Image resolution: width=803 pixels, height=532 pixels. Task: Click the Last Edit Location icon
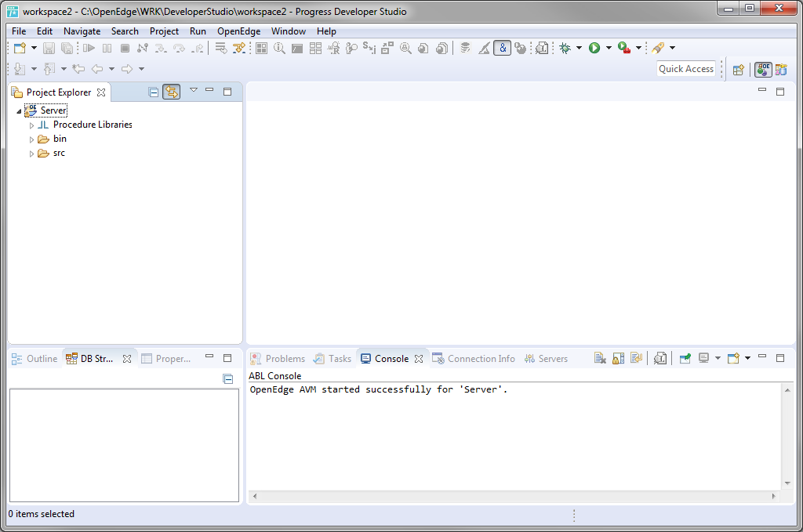pyautogui.click(x=78, y=68)
